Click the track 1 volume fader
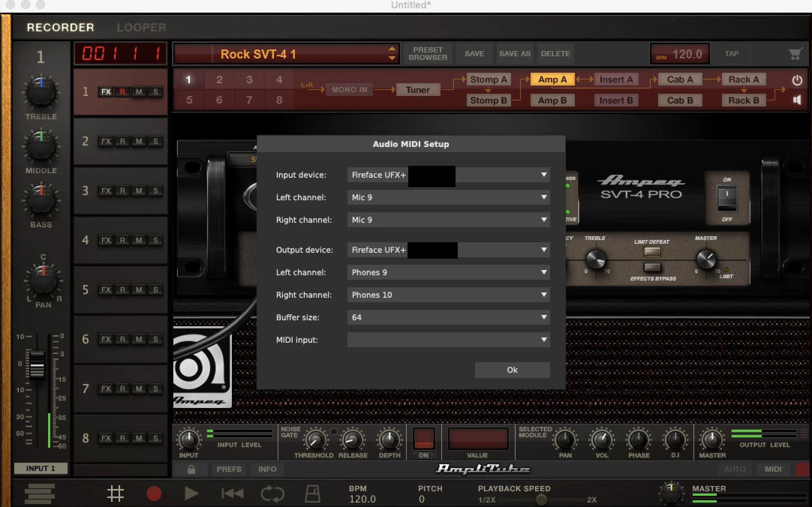812x507 pixels. tap(37, 364)
